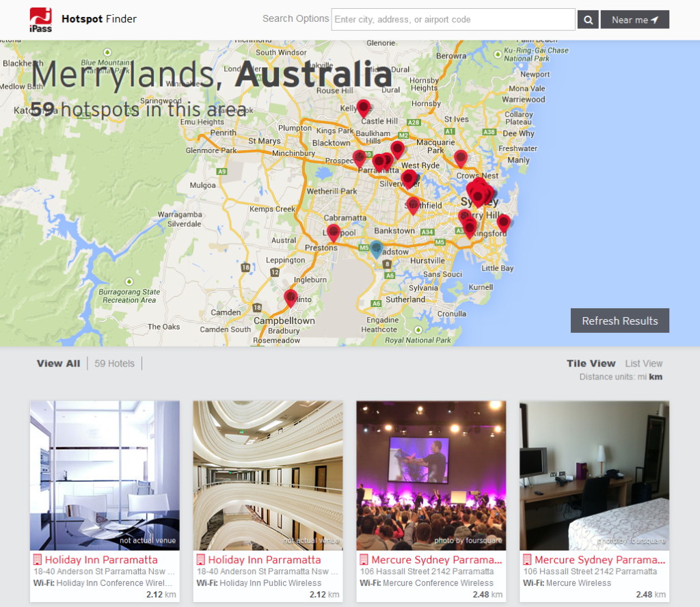Screen dimensions: 700x607
Task: Click the red map pin at Strathfield
Action: (413, 205)
